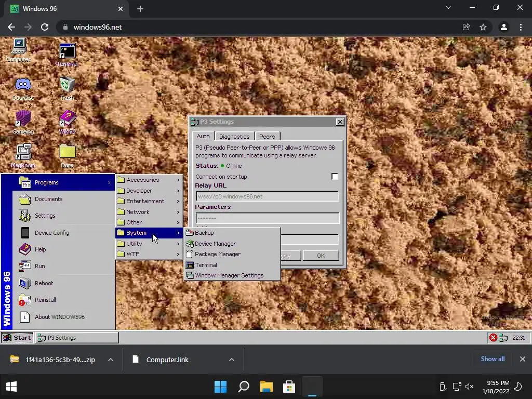
Task: Toggle the Connect on startup checkbox
Action: point(335,177)
